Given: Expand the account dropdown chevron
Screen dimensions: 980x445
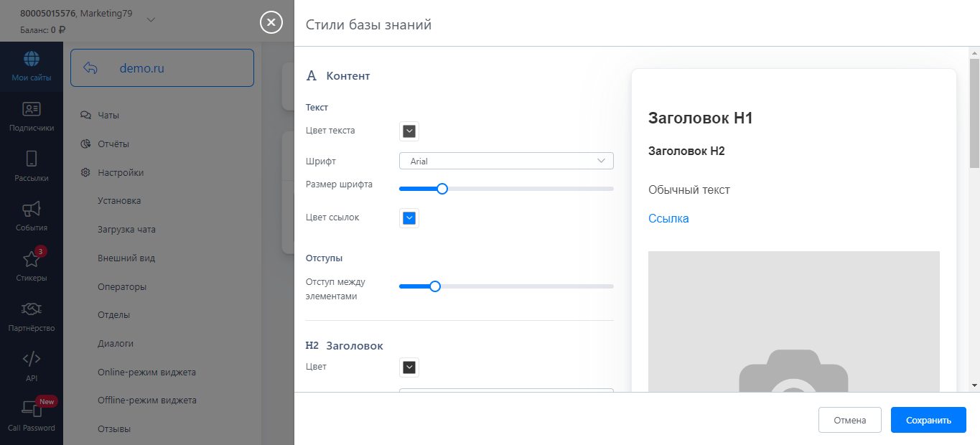Looking at the screenshot, I should point(151,19).
